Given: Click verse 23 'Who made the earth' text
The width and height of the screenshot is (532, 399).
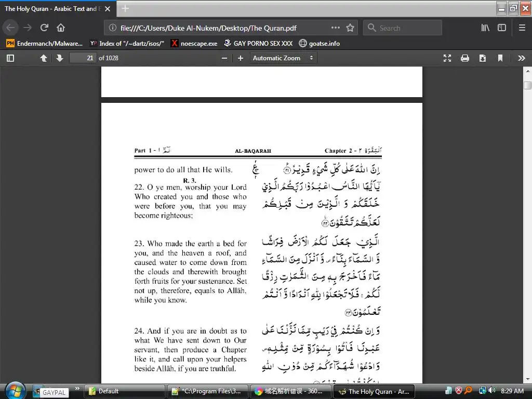Looking at the screenshot, I should coord(190,271).
